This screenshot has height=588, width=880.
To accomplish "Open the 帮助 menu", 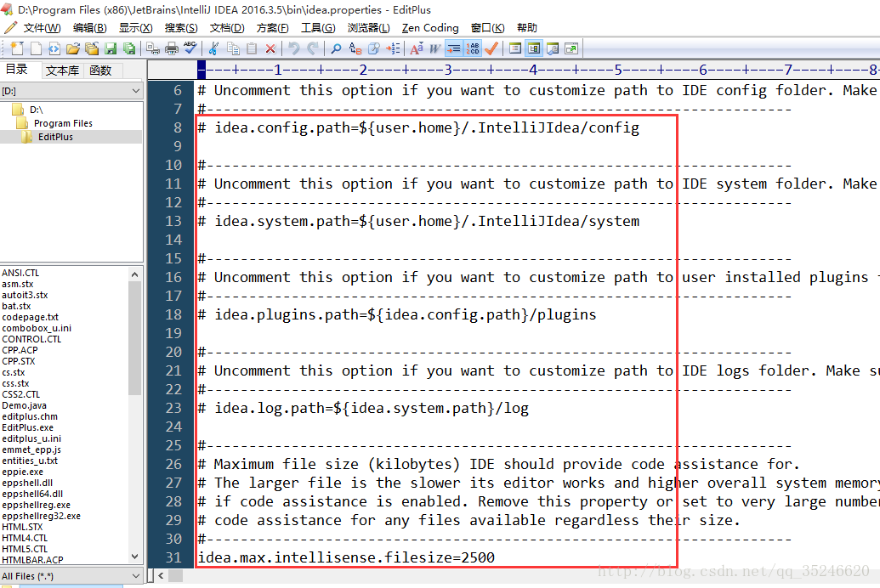I will click(526, 28).
